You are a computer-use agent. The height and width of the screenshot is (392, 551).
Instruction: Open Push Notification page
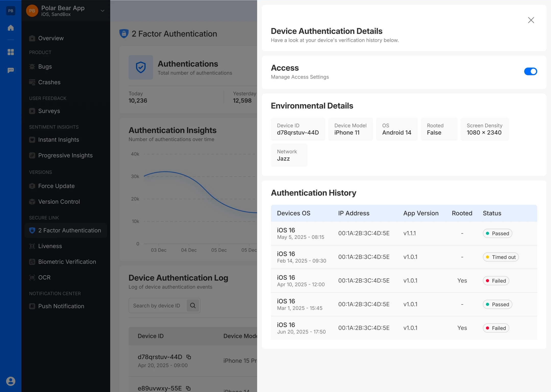61,306
